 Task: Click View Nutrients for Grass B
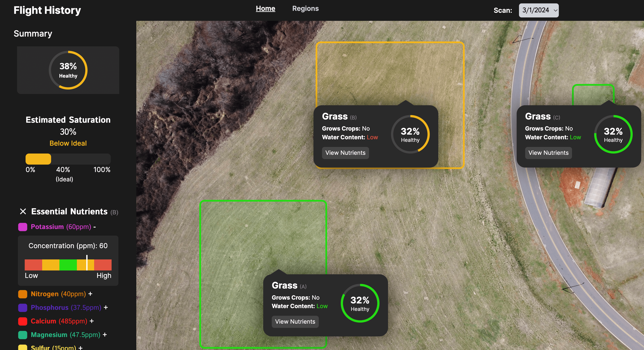point(345,153)
